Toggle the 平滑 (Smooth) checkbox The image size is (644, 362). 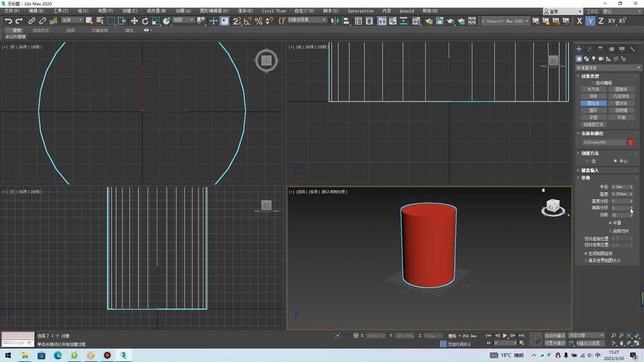[x=611, y=223]
